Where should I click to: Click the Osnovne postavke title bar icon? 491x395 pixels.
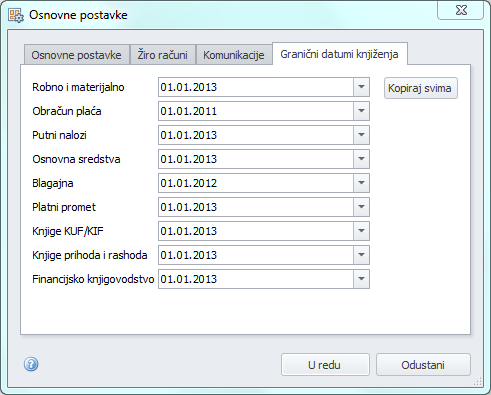coord(16,15)
